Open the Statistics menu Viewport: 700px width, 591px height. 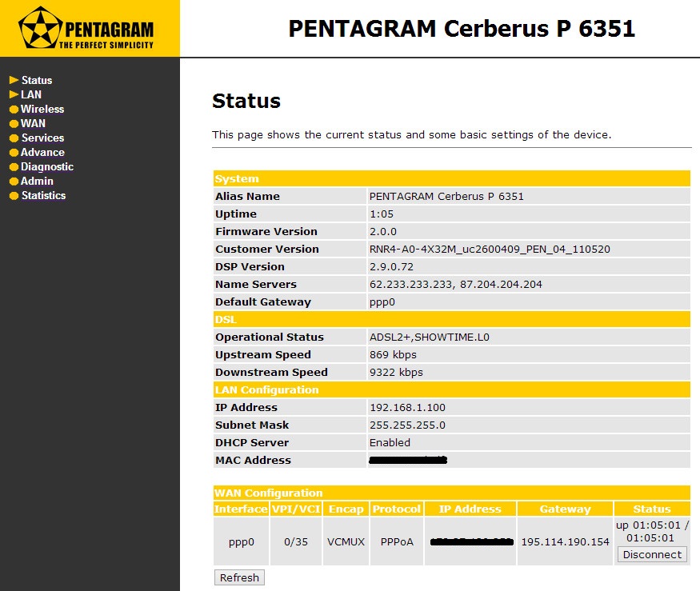pos(44,195)
